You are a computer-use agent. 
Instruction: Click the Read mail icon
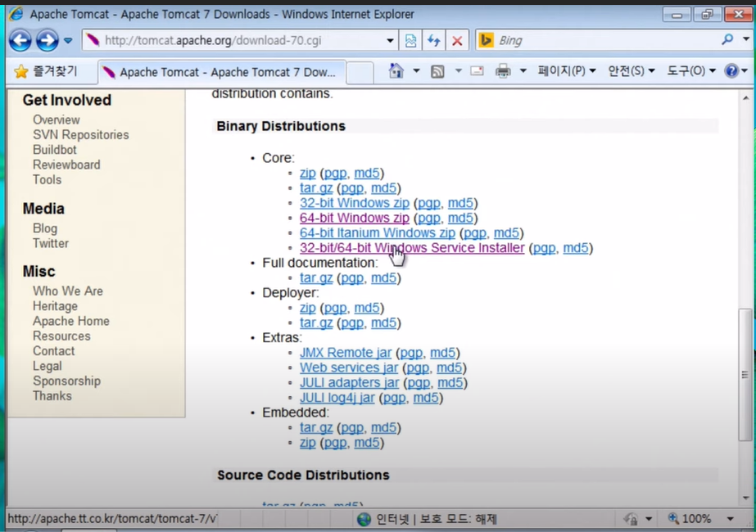tap(478, 71)
